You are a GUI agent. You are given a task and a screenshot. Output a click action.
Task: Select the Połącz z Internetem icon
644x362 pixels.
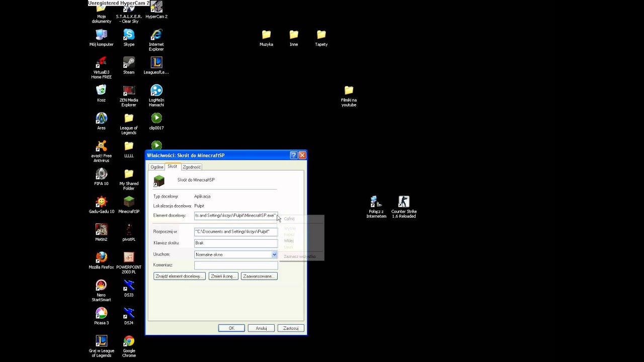pyautogui.click(x=376, y=207)
